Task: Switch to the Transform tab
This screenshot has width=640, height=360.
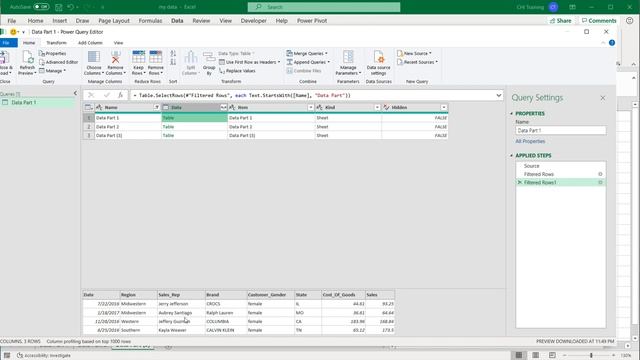Action: tap(56, 42)
